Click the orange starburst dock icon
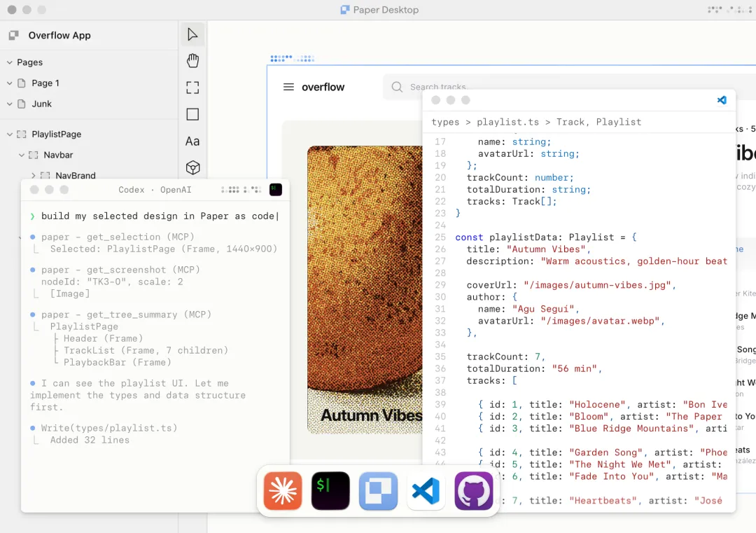 click(x=283, y=491)
